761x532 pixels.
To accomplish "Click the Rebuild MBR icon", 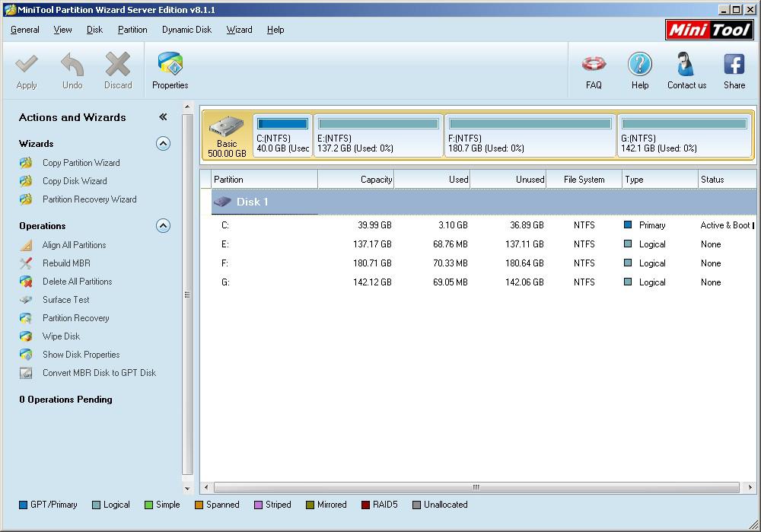I will tap(27, 263).
